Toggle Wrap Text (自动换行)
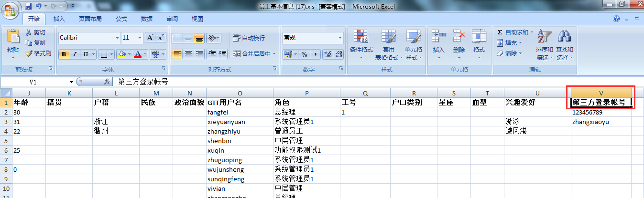644x198 pixels. point(249,38)
